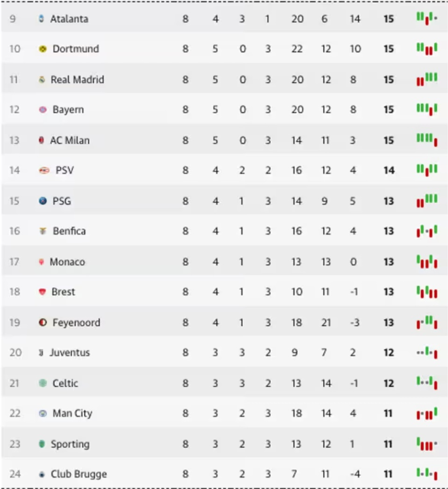Click the Feyenoord club crest icon
Image resolution: width=448 pixels, height=489 pixels.
(x=43, y=322)
